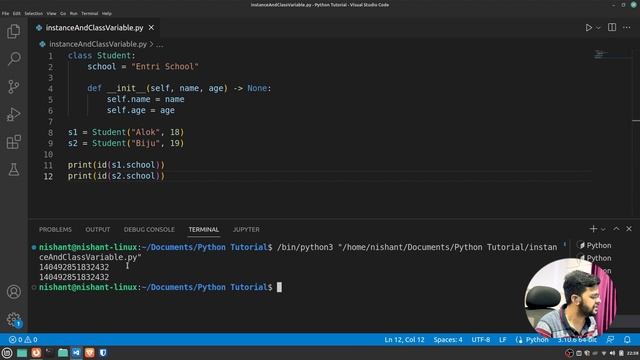Open the Explorer view in activity bar
Image resolution: width=640 pixels, height=360 pixels.
(13, 31)
